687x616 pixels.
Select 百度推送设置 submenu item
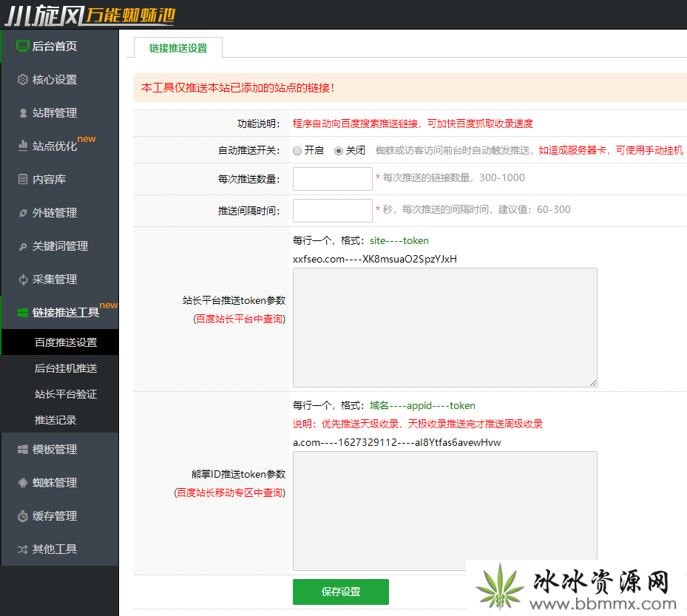(60, 342)
